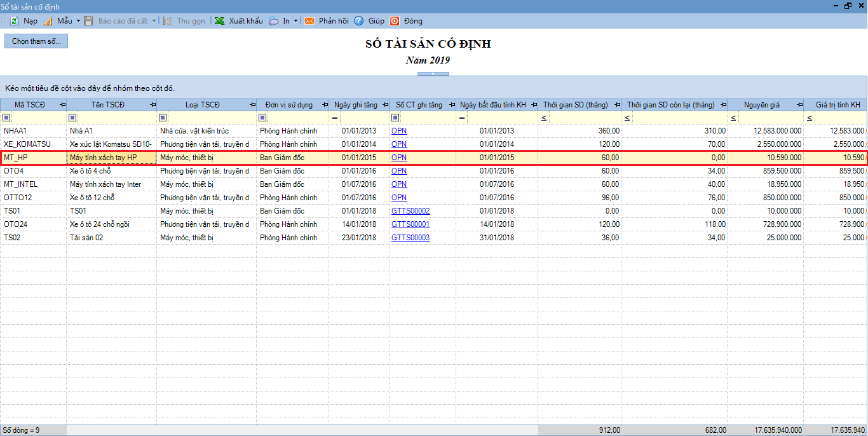Screen dimensions: 868x436
Task: Click the Nguyên giá filter input
Action: pyautogui.click(x=771, y=118)
